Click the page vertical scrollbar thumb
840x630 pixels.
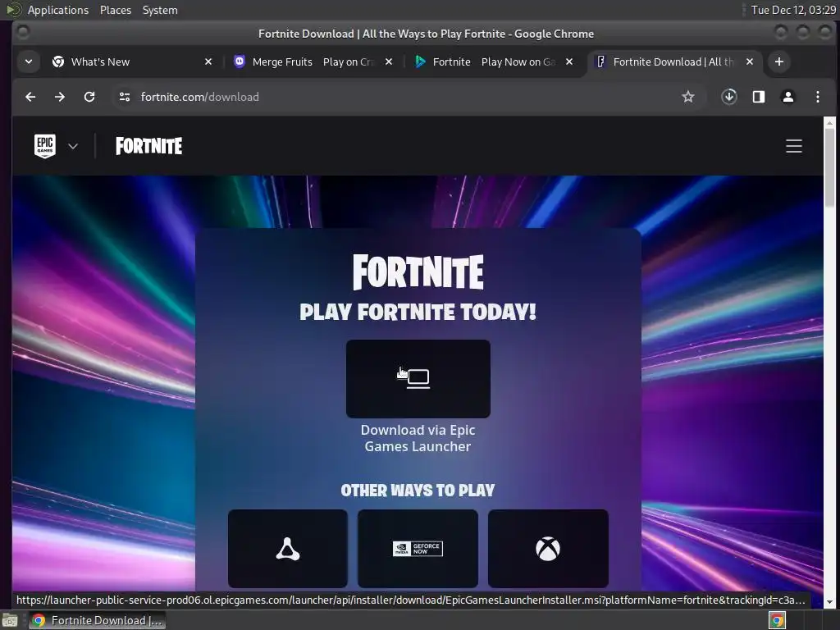pos(829,167)
